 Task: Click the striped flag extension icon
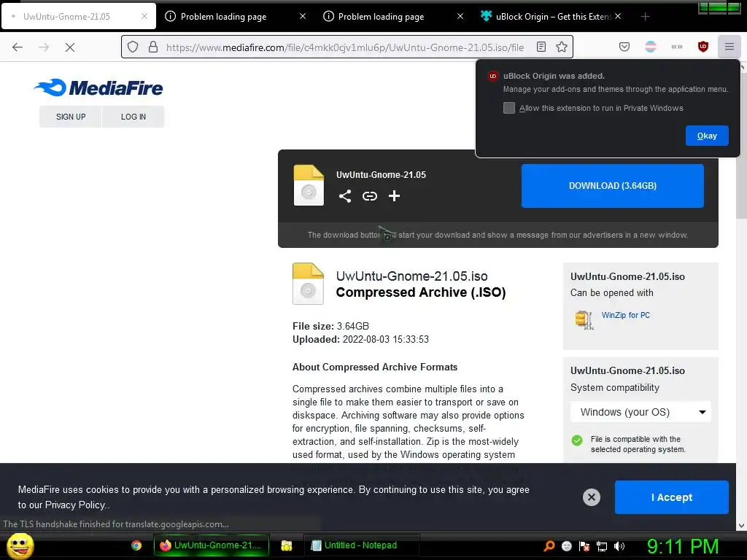pyautogui.click(x=650, y=47)
